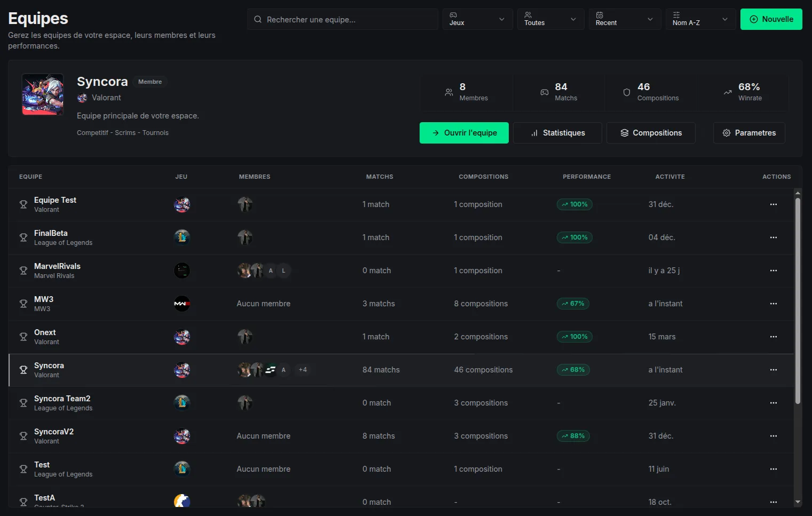812x516 pixels.
Task: Open actions menu for Test team
Action: [774, 469]
